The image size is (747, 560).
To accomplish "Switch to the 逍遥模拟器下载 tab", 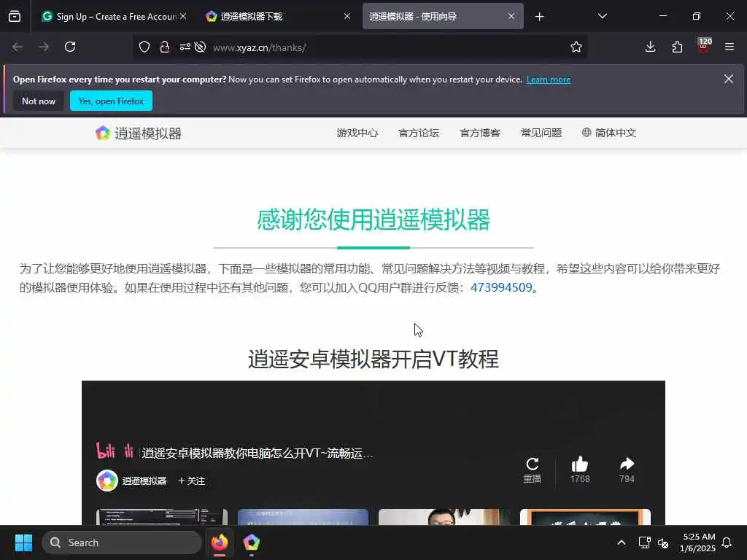I will click(x=279, y=16).
